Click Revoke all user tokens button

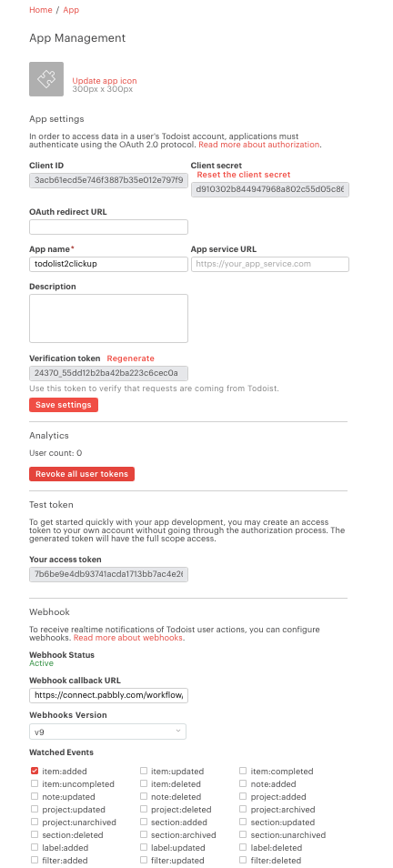[x=82, y=474]
